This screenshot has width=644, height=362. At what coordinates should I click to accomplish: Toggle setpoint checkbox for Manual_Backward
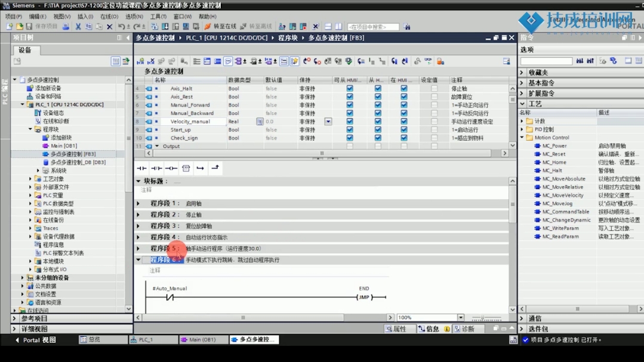tap(434, 113)
